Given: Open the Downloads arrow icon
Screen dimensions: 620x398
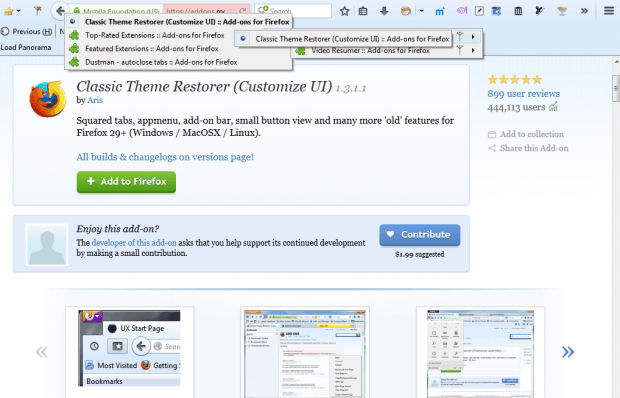Looking at the screenshot, I should (x=384, y=11).
